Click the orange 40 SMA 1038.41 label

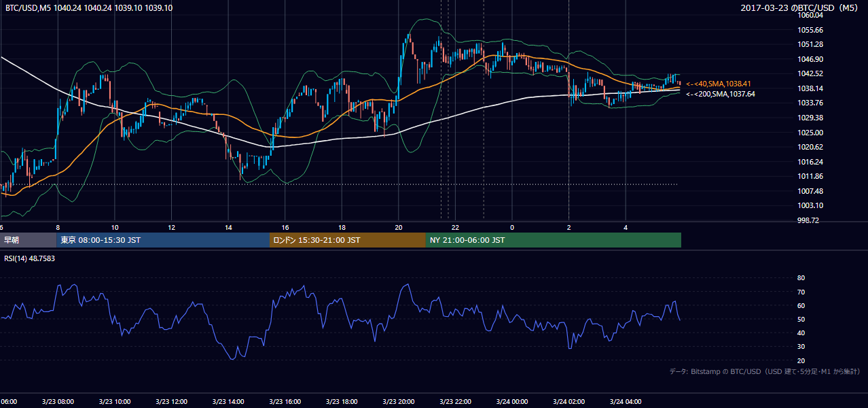pos(719,84)
